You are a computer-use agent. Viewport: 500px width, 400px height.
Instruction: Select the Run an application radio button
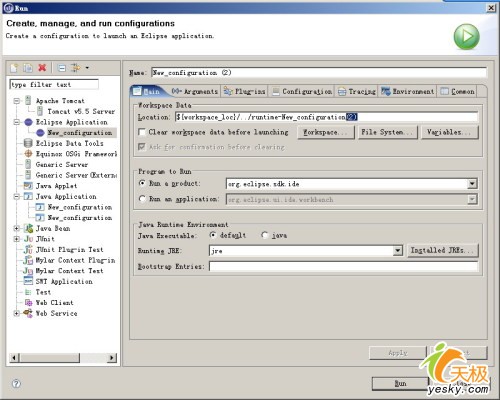click(x=142, y=199)
